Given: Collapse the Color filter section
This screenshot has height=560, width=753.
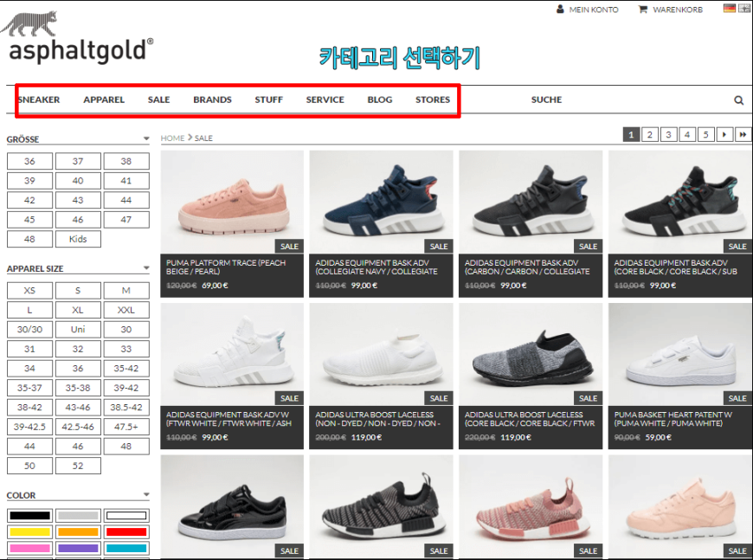Looking at the screenshot, I should pyautogui.click(x=146, y=495).
